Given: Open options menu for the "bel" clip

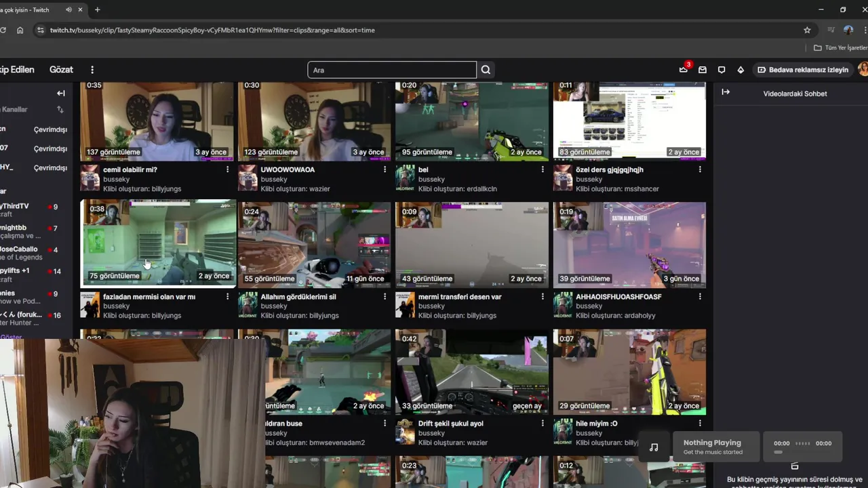Looking at the screenshot, I should [542, 169].
